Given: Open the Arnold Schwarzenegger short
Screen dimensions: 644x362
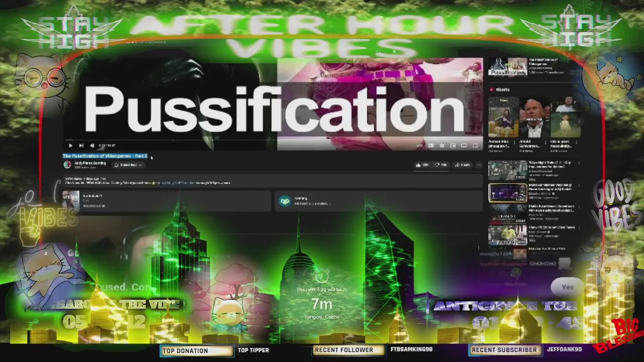Looking at the screenshot, I should 534,118.
